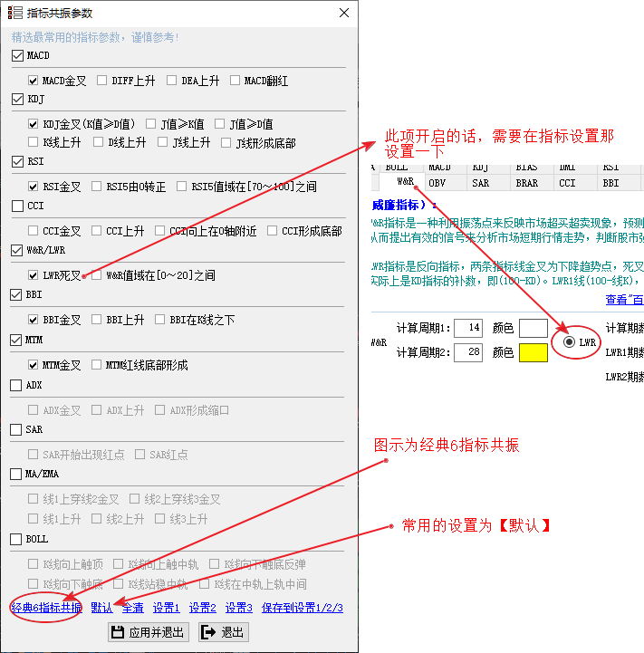
Task: Enable the BOLL indicator checkbox
Action: point(17,539)
